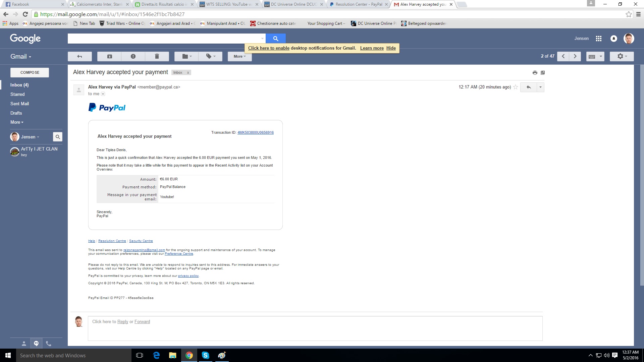This screenshot has width=644, height=362.
Task: Switch to Resolution Center - PayPal tab
Action: point(359,4)
